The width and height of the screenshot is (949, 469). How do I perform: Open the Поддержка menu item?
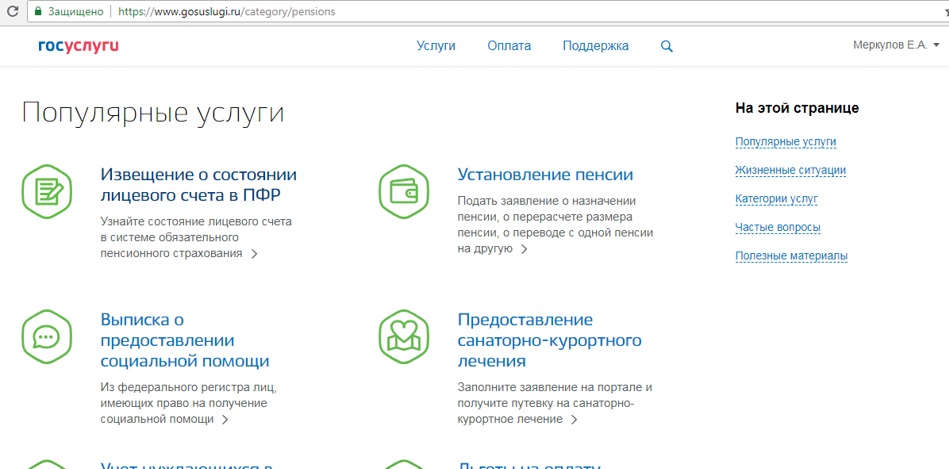pos(595,46)
